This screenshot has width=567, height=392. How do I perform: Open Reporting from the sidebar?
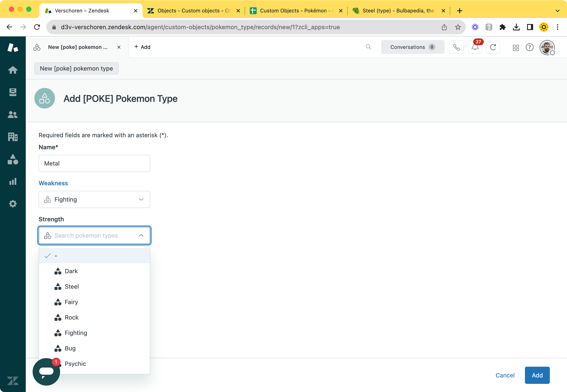click(x=12, y=181)
